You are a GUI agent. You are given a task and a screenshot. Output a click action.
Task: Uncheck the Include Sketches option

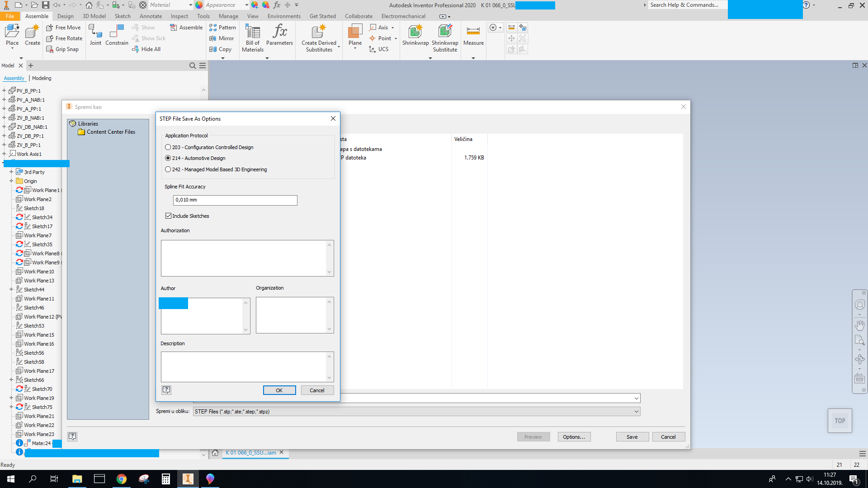point(168,216)
